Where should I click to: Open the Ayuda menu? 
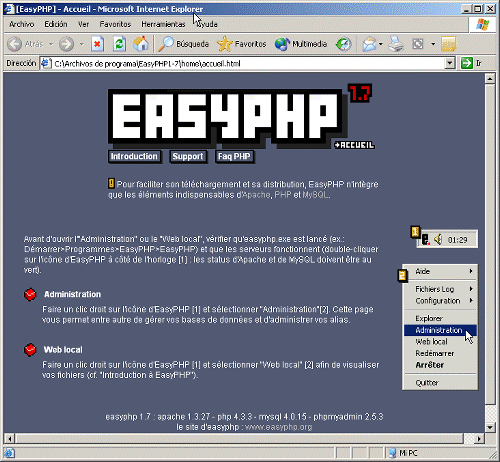[x=207, y=24]
